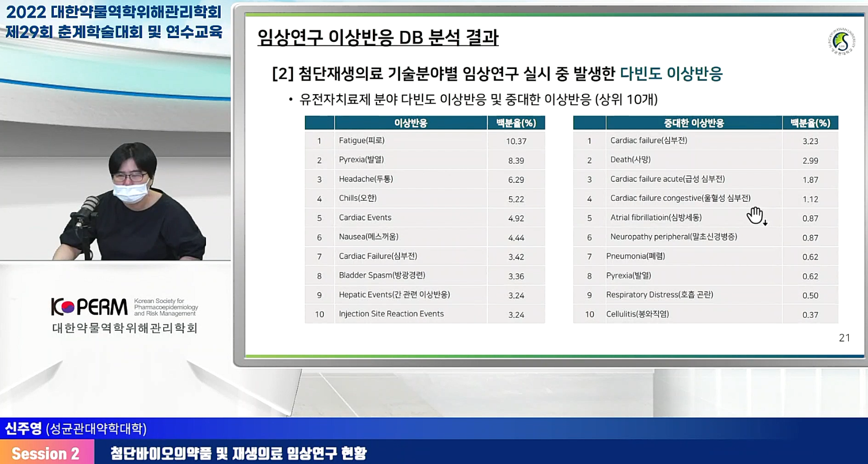Select the 'Cardiac Events' cell
The height and width of the screenshot is (464, 868).
pyautogui.click(x=411, y=218)
